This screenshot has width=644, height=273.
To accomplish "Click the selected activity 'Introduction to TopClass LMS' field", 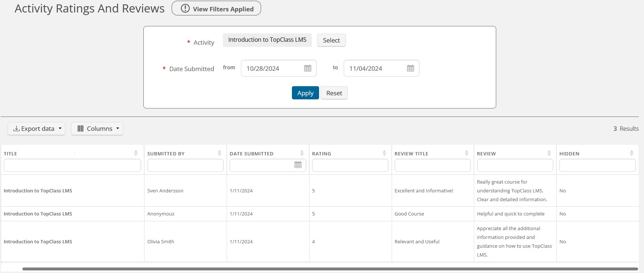I will [x=267, y=40].
